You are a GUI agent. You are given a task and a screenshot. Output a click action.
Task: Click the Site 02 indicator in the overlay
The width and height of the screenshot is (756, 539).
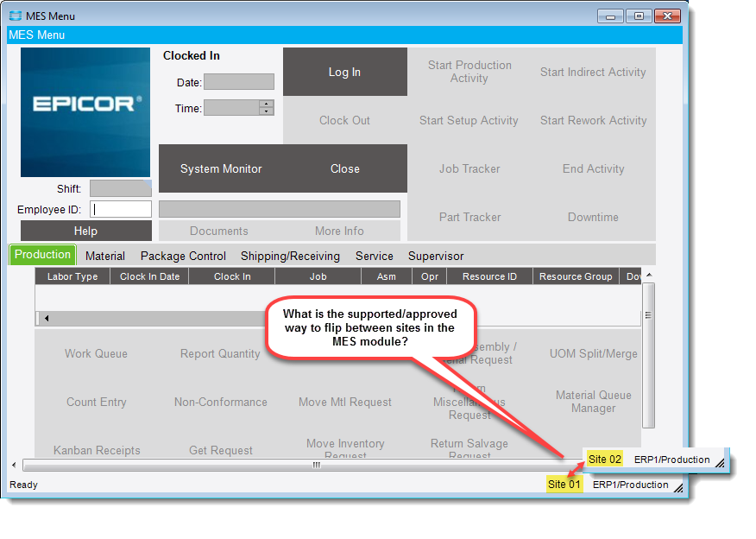(605, 459)
